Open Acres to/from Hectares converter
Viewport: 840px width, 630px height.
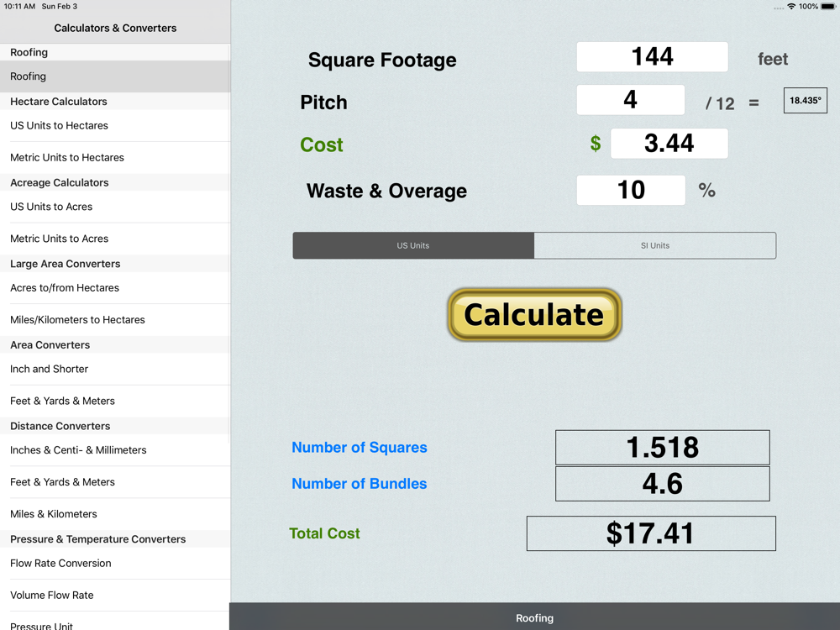[x=115, y=287]
